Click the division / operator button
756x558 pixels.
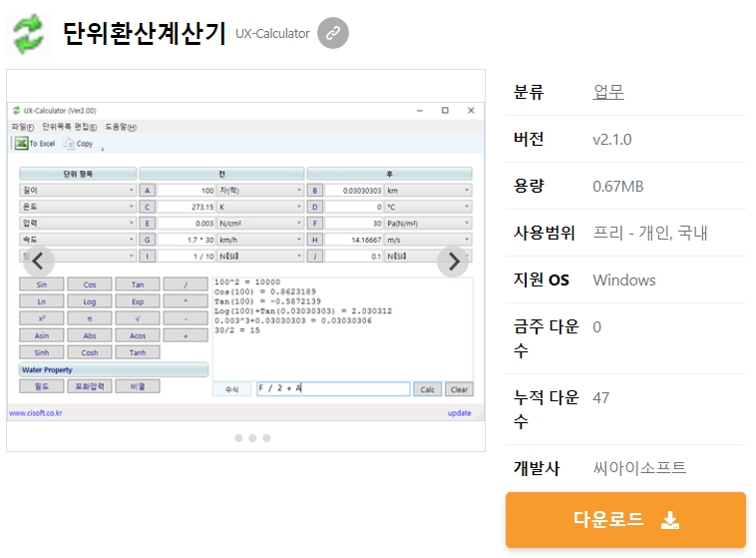point(186,284)
